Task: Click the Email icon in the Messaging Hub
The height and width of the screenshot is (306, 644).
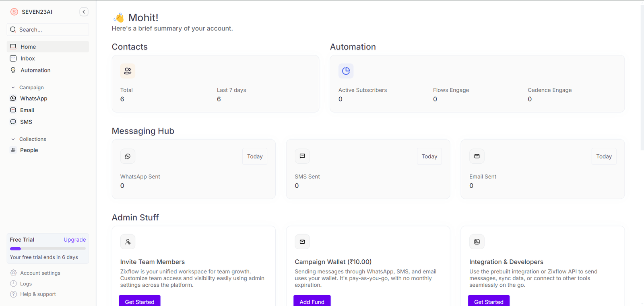Action: [x=477, y=156]
